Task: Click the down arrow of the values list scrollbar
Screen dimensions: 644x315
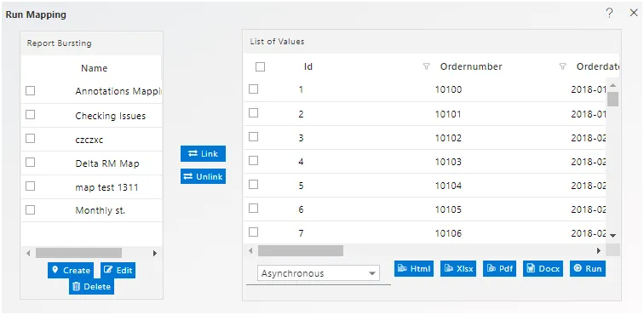Action: (612, 235)
